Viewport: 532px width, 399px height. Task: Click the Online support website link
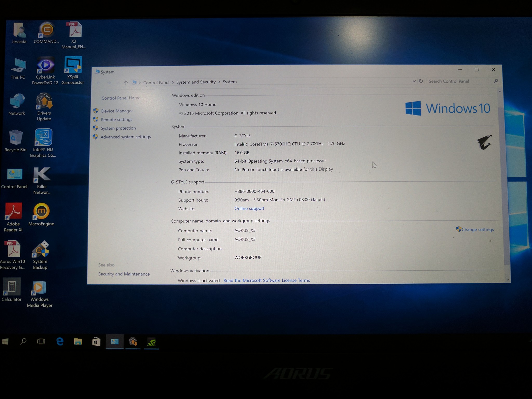pos(249,208)
